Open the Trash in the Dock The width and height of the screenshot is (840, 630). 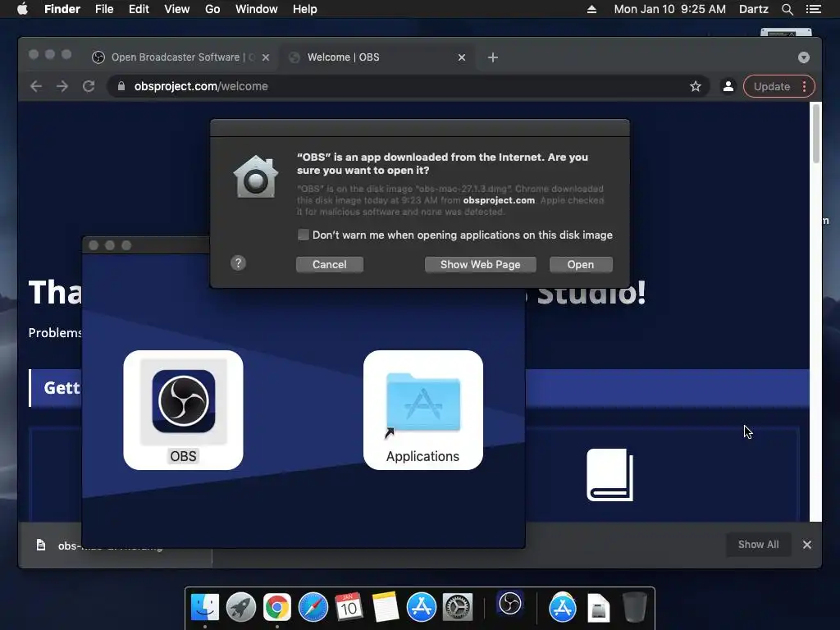pyautogui.click(x=634, y=607)
